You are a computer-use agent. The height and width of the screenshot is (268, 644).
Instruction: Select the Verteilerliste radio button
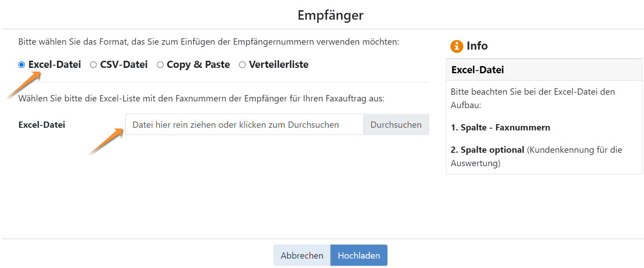coord(242,65)
